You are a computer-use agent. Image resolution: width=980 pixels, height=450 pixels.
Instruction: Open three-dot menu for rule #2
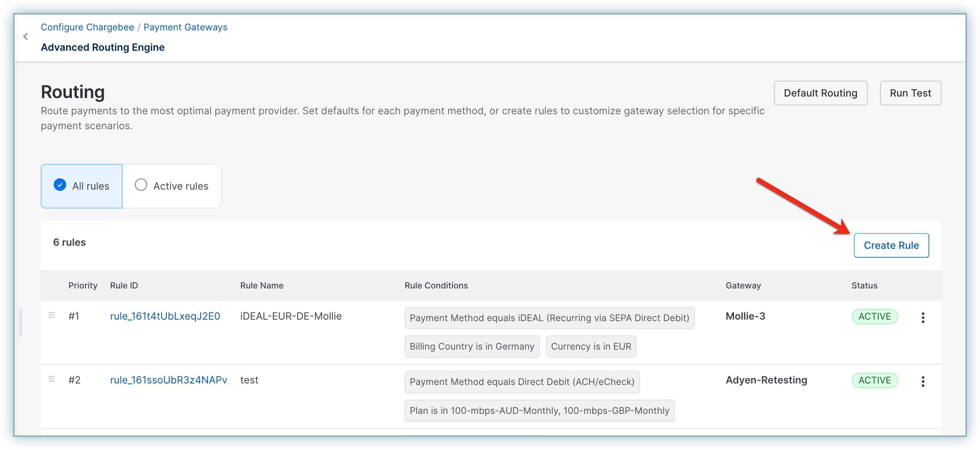[x=923, y=381]
